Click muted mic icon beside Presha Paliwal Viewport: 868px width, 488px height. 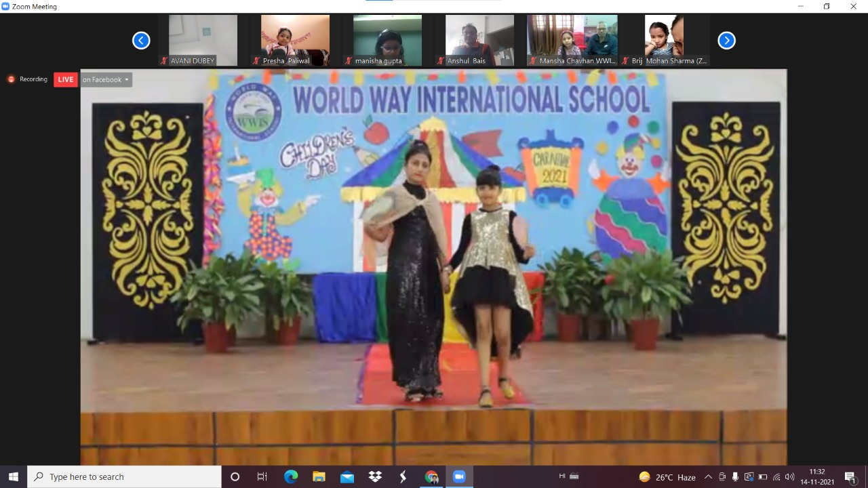coord(257,61)
